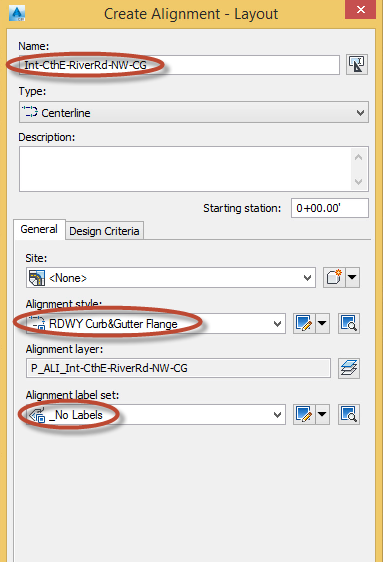Screen dimensions: 383x562
Task: Open the label set preview magnifier icon
Action: pyautogui.click(x=349, y=415)
